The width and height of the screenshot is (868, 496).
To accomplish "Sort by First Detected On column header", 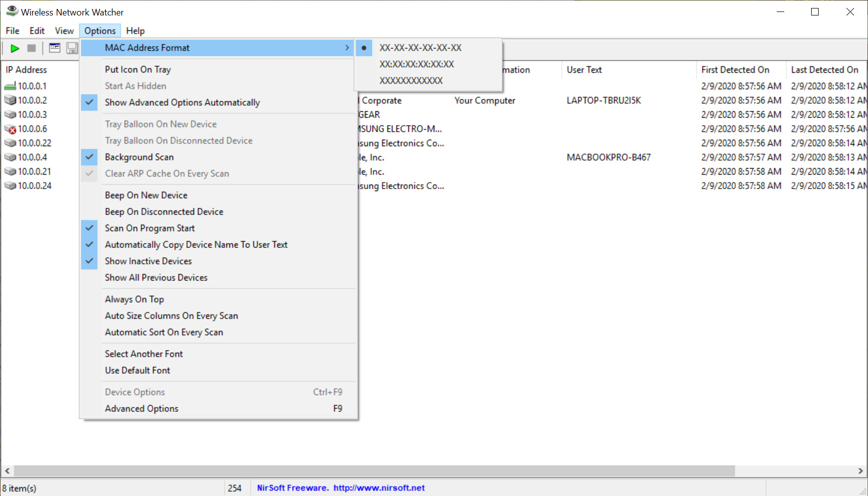I will tap(735, 70).
